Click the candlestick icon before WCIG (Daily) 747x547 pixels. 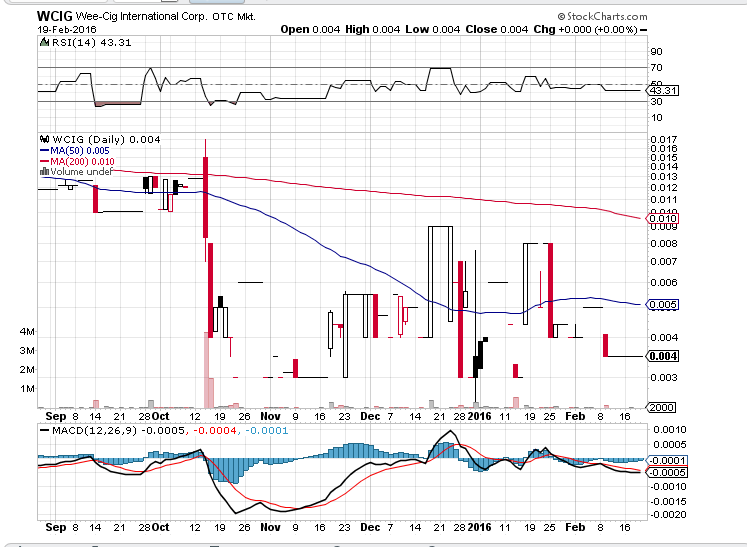(45, 140)
